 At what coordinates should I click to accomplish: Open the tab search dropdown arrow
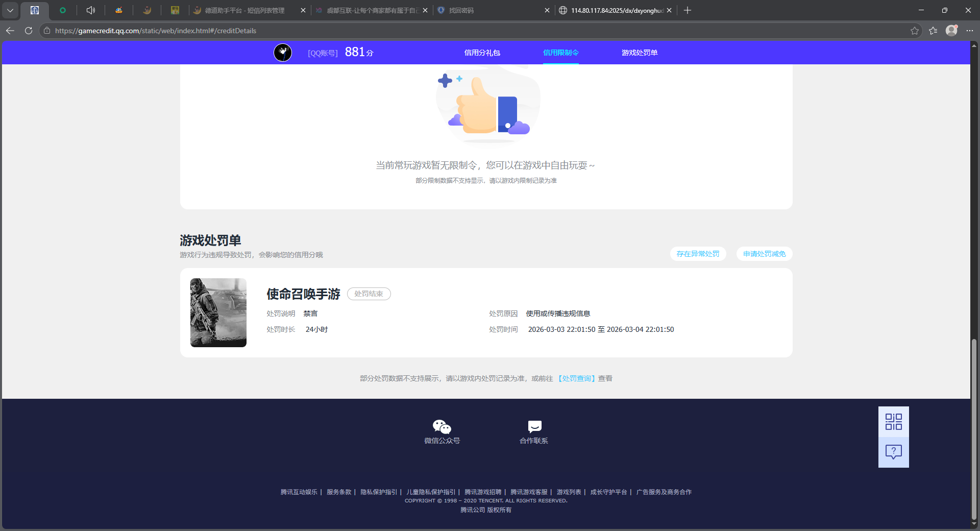(x=10, y=10)
